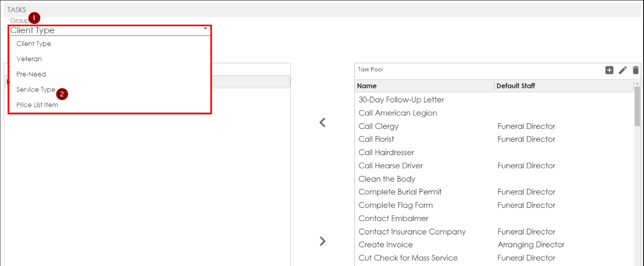
Task: Sort by Default Staff column header
Action: pyautogui.click(x=516, y=86)
